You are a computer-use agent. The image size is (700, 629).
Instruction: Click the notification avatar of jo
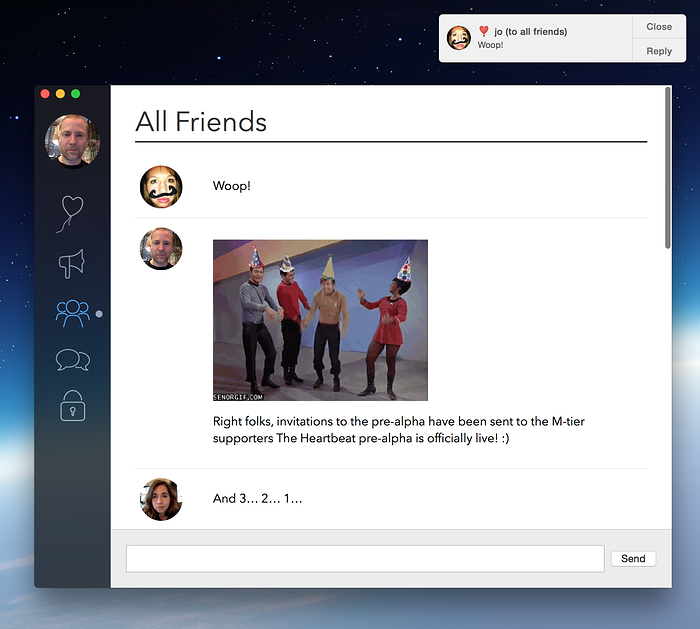[x=459, y=38]
